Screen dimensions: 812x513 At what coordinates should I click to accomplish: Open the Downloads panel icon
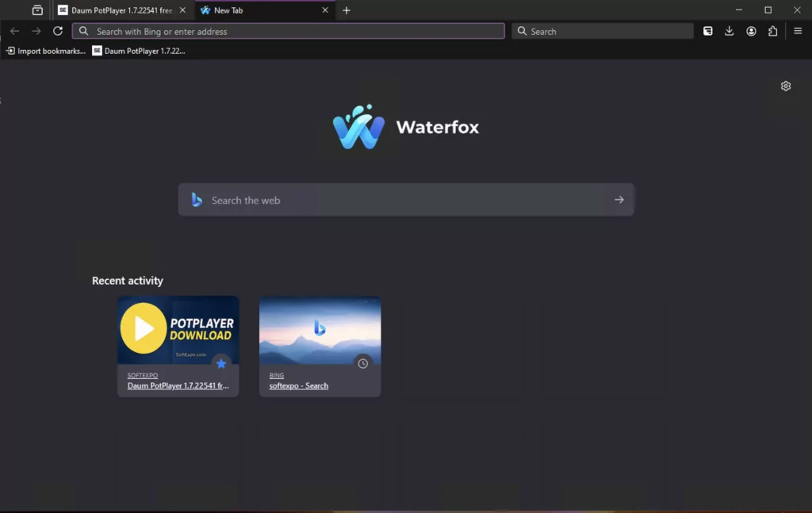(x=729, y=31)
